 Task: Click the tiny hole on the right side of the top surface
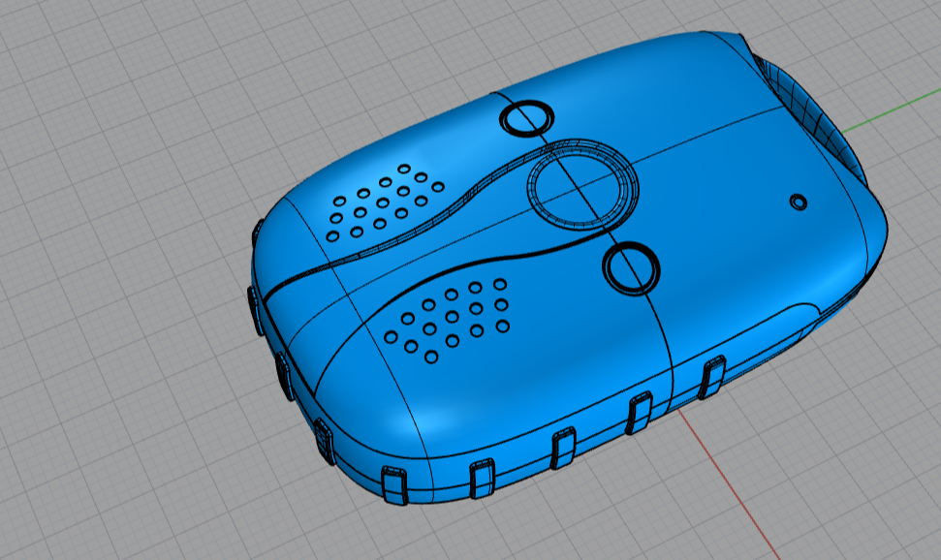pos(799,202)
